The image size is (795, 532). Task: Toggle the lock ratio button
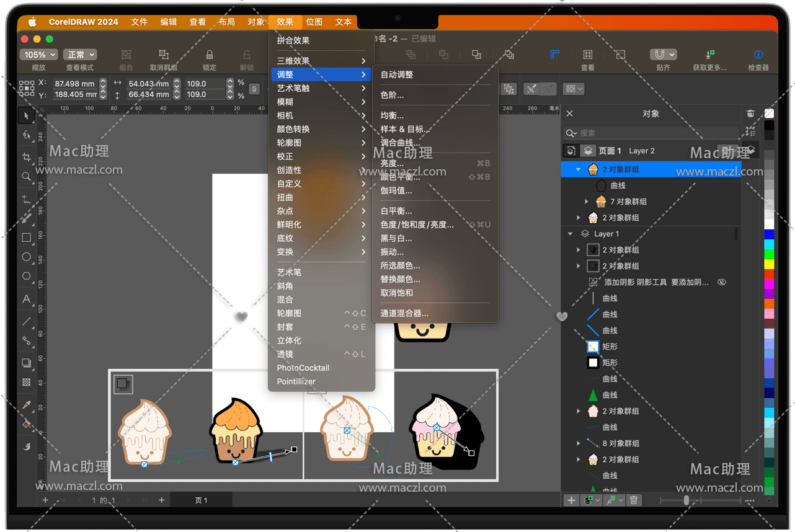point(254,89)
